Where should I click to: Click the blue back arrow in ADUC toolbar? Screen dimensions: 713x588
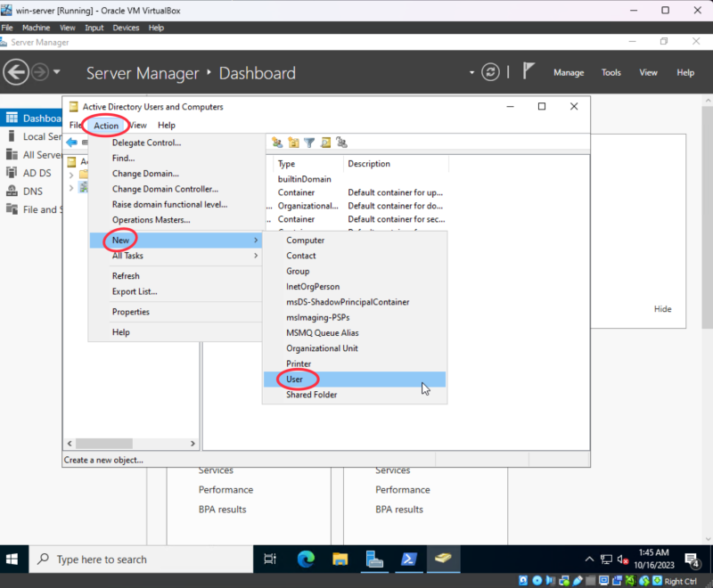72,143
